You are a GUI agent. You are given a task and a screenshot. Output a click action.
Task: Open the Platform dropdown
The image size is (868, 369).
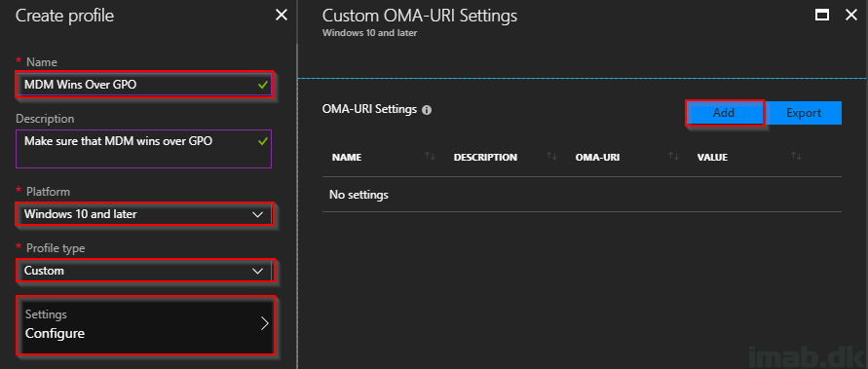coord(144,214)
